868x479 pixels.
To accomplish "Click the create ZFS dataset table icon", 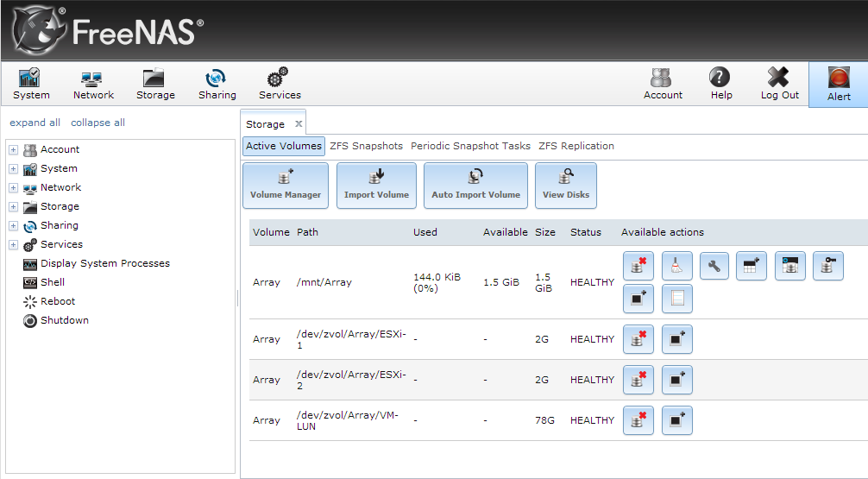I will pos(752,266).
